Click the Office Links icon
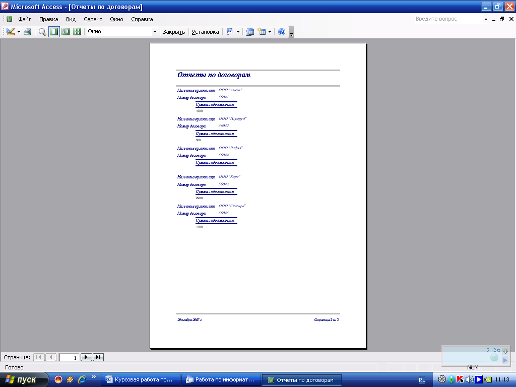The width and height of the screenshot is (516, 387). click(230, 32)
